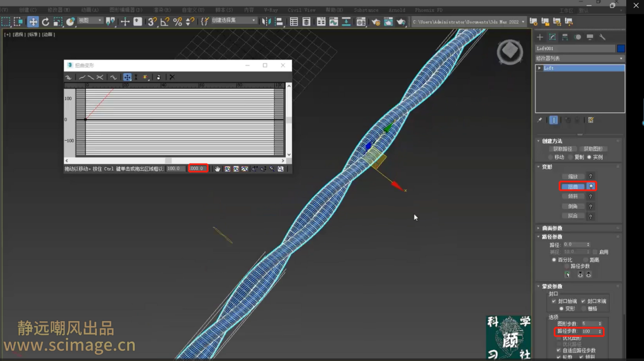Toggle spinner snap
This screenshot has height=361, width=644.
(x=189, y=22)
